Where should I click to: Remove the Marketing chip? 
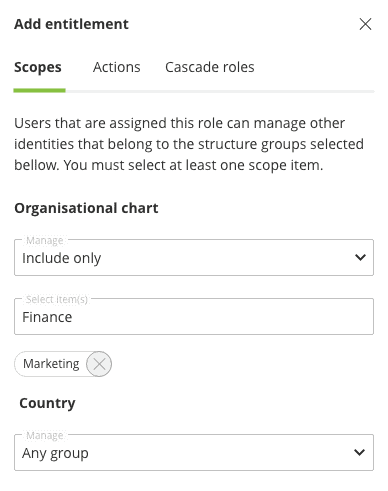tap(99, 364)
